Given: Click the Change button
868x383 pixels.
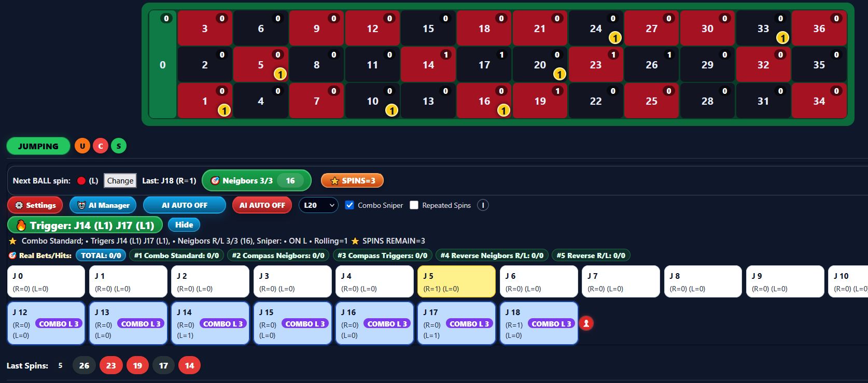Looking at the screenshot, I should (x=120, y=181).
